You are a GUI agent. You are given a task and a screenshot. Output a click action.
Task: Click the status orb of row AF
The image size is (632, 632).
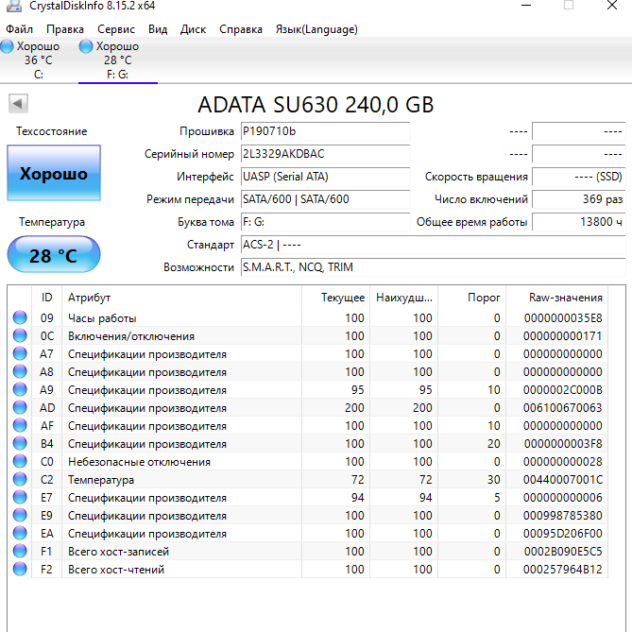click(x=20, y=425)
